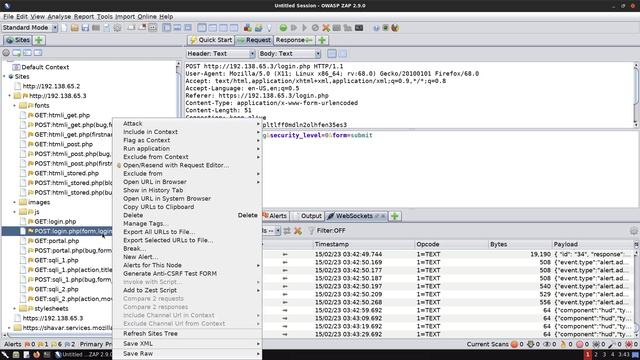This screenshot has height=360, width=640.
Task: Add a new tab next to WebSockets
Action: [x=395, y=216]
